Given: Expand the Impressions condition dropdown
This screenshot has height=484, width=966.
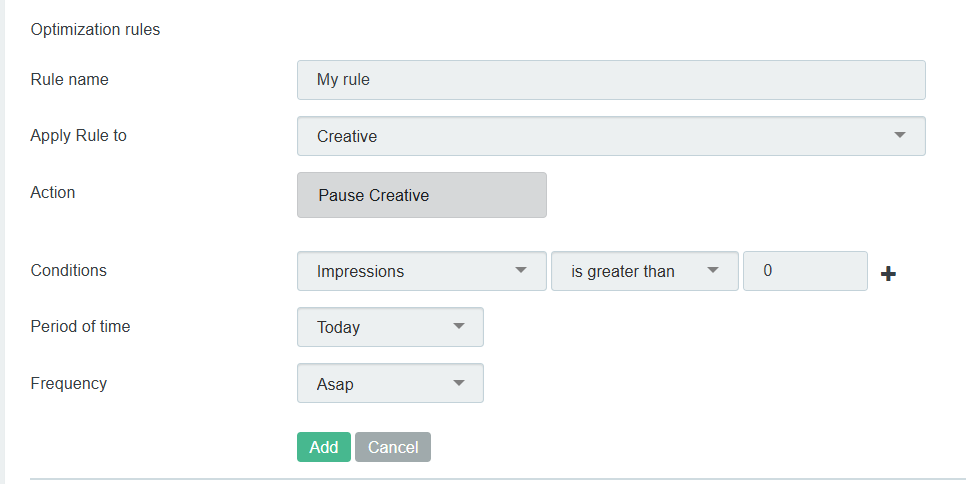Looking at the screenshot, I should click(421, 271).
